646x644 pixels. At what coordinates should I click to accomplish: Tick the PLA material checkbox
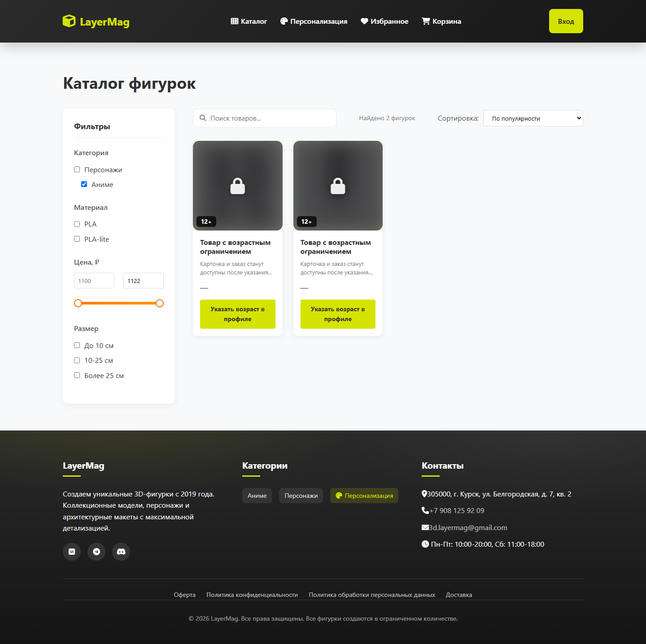click(x=77, y=224)
